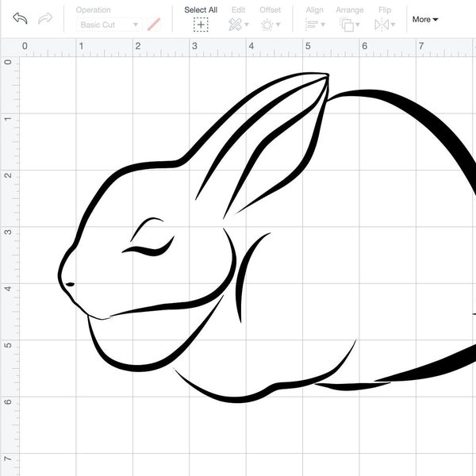Viewport: 476px width, 476px height.
Task: Click the Operation label text
Action: point(93,10)
